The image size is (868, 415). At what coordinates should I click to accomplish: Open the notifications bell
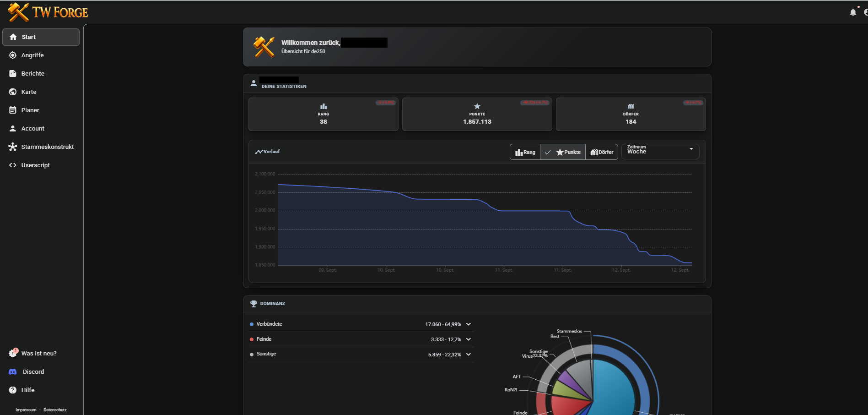853,12
